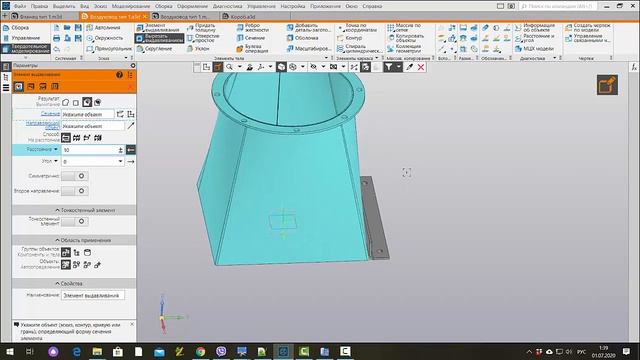Choose the Окружность sketch tool
Screen dimensions: 640x360
104,38
